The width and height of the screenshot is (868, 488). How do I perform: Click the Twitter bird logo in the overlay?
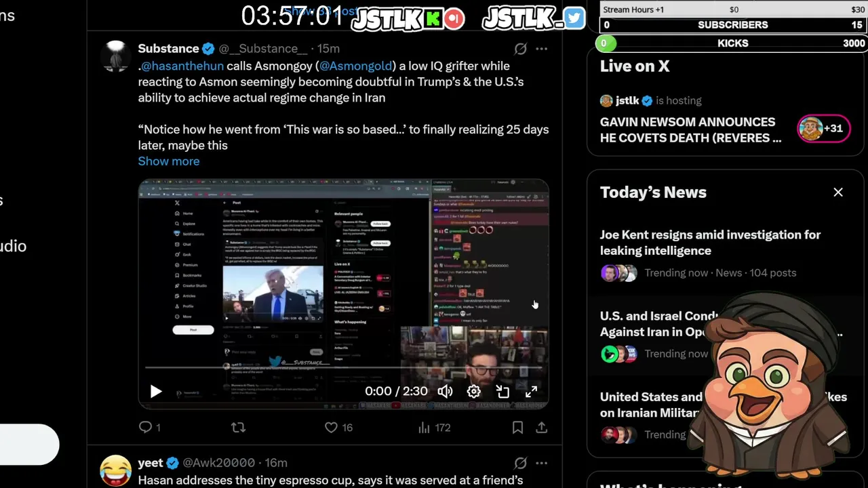point(574,18)
